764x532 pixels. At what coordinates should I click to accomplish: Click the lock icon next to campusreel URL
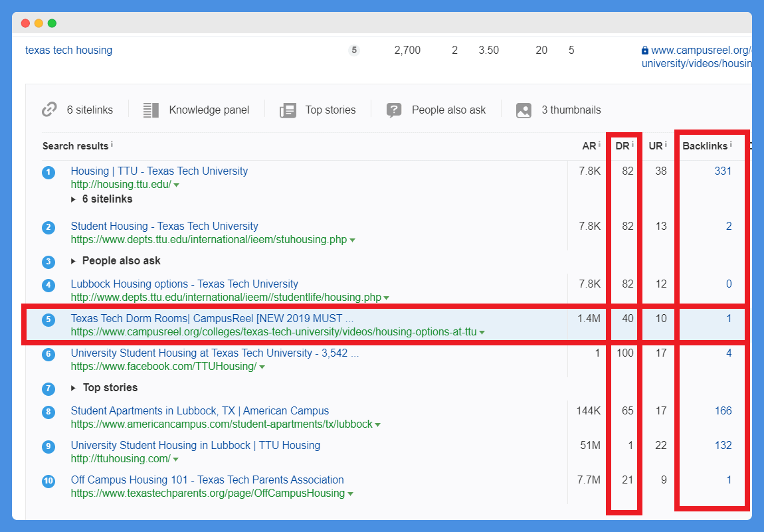(645, 50)
